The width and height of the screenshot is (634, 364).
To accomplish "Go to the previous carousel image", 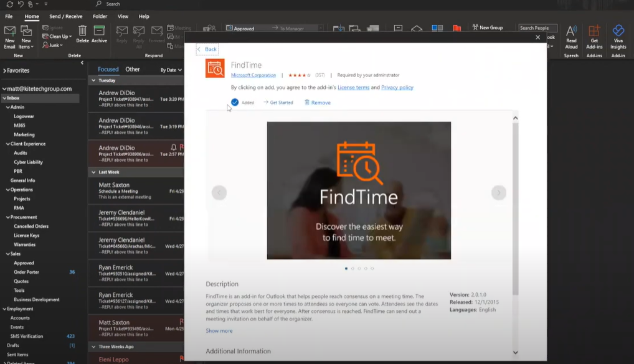I will 219,193.
